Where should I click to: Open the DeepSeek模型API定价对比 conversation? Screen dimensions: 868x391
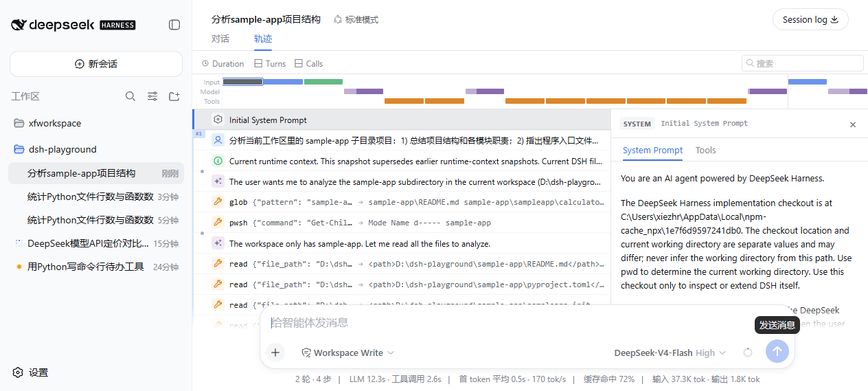(x=96, y=243)
